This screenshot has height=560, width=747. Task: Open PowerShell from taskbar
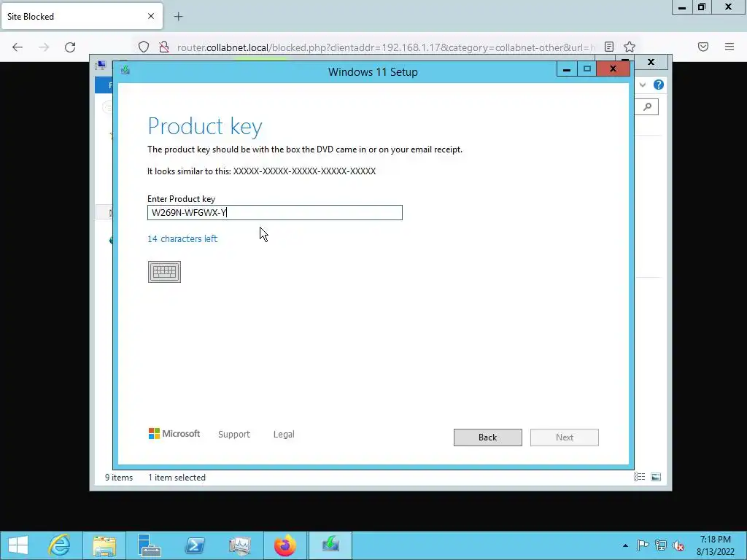pos(195,545)
